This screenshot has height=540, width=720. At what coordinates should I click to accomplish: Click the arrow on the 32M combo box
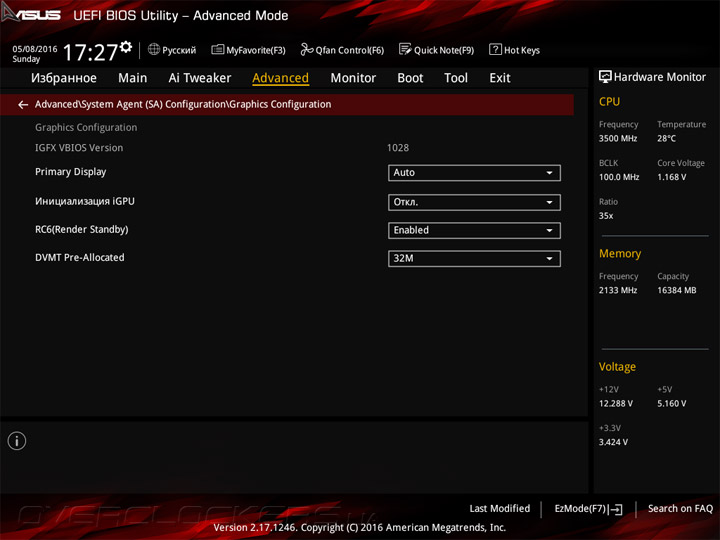click(549, 259)
